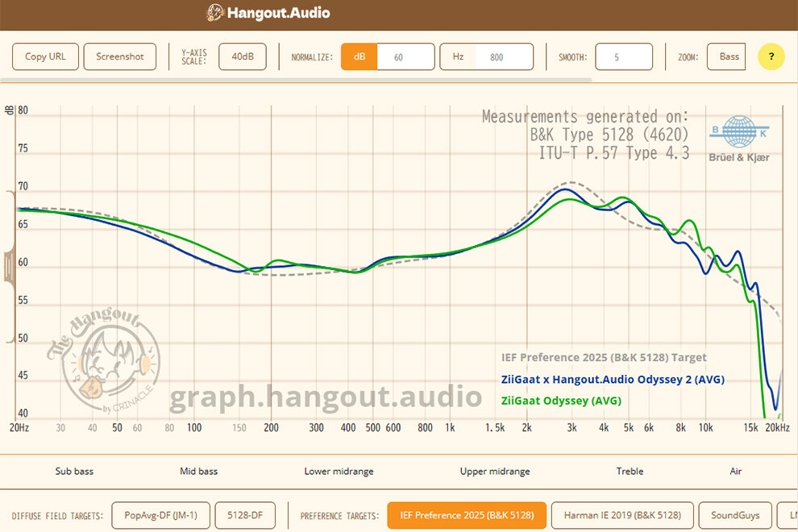Click the IEF Preference 2025 Target legend label
Viewport: 798px width, 532px height.
click(604, 357)
